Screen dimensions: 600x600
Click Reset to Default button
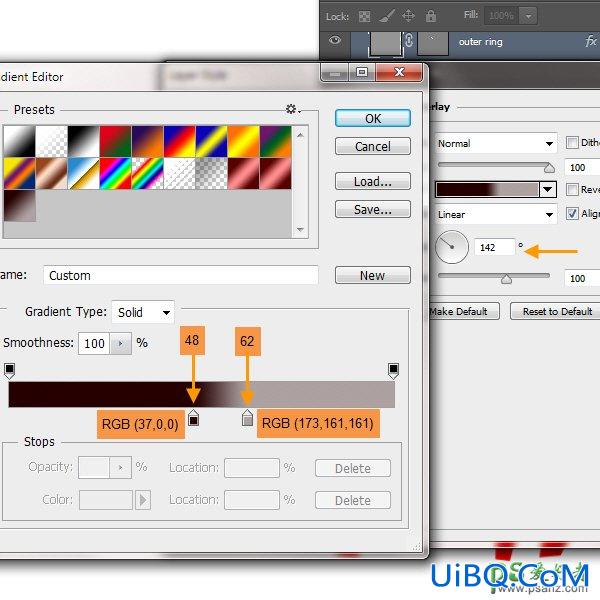click(556, 311)
